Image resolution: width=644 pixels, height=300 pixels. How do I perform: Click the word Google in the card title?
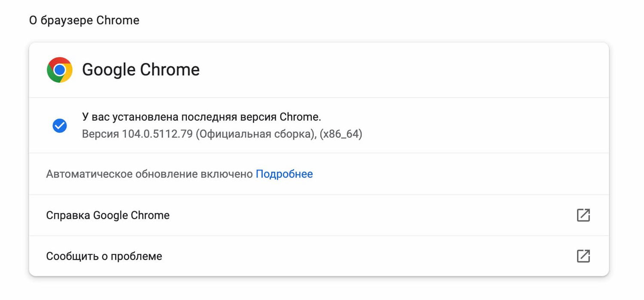[x=108, y=70]
